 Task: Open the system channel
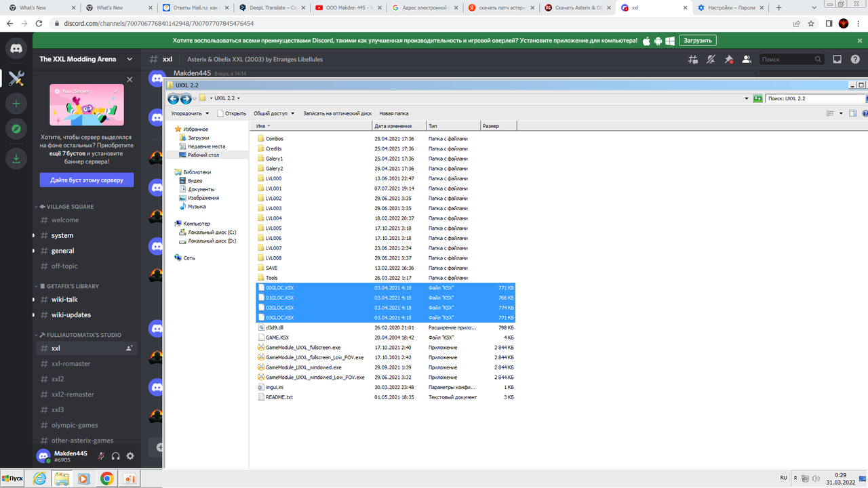click(x=87, y=235)
